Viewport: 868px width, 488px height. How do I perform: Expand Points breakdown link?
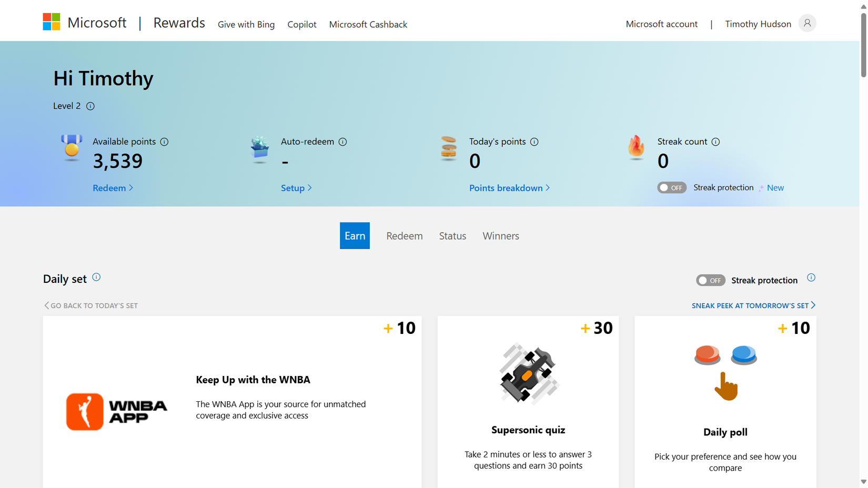tap(509, 188)
